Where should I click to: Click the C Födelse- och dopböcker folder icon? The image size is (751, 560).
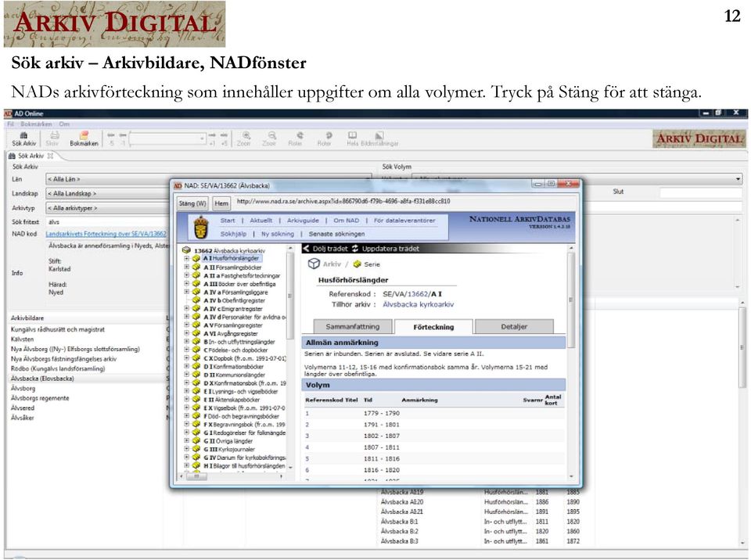(196, 350)
